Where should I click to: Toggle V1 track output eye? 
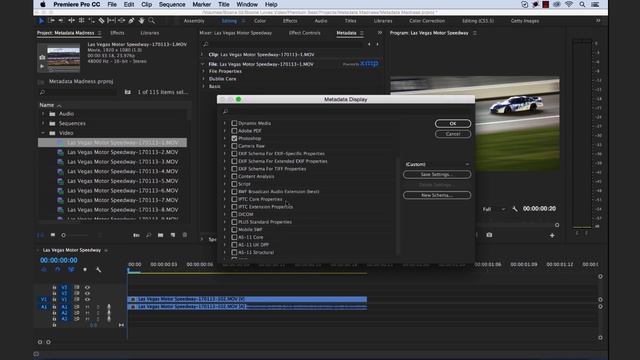point(87,300)
